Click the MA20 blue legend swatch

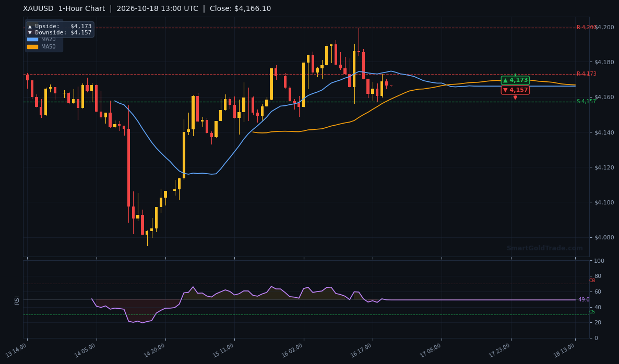point(32,40)
